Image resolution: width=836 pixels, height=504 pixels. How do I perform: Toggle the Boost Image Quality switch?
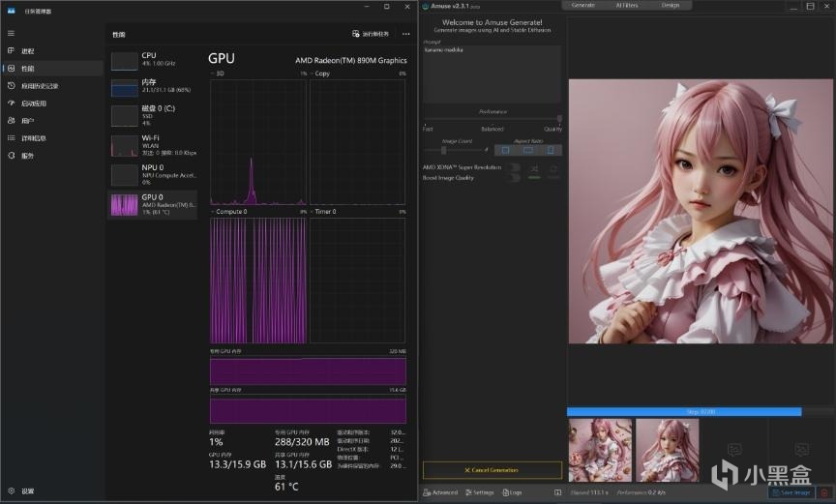514,178
